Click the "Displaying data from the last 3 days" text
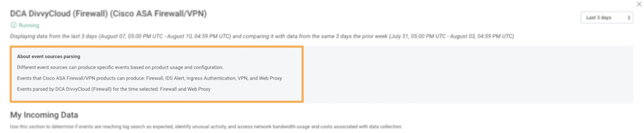The height and width of the screenshot is (133, 644). [x=54, y=36]
